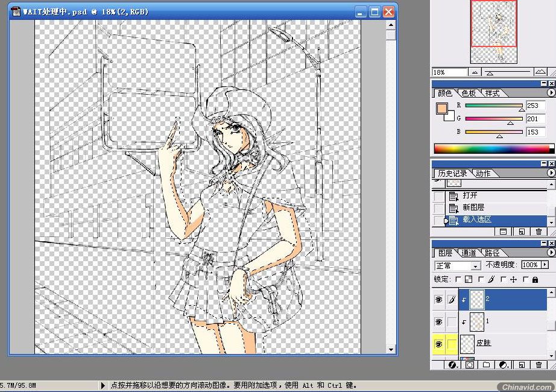
Task: Open the new adjustment layer menu
Action: [x=503, y=365]
